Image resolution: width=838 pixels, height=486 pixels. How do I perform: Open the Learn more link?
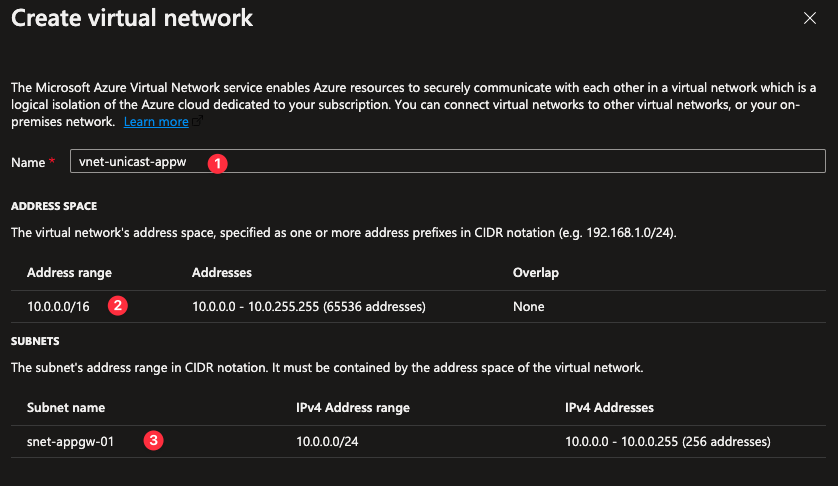(x=156, y=122)
